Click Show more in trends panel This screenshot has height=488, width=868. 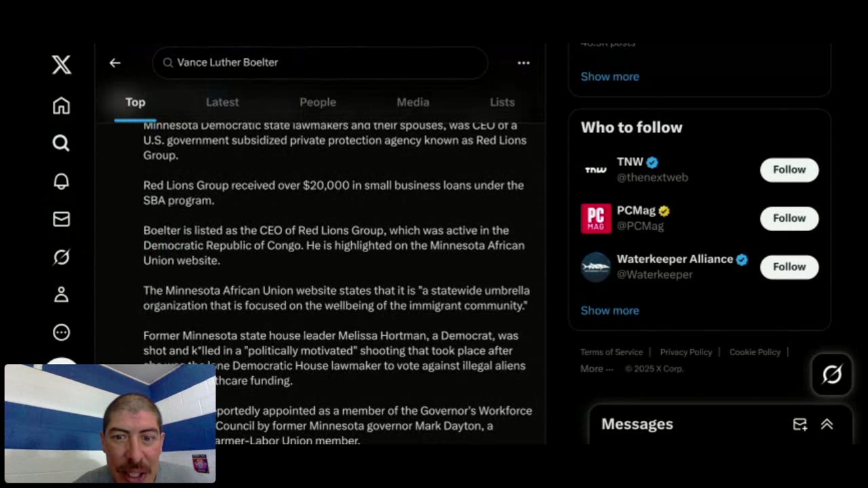[x=610, y=77]
